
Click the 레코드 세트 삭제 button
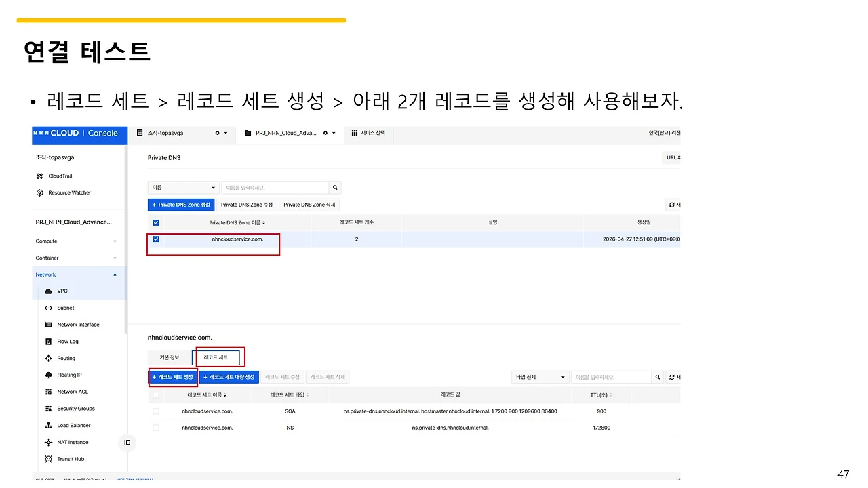(328, 377)
